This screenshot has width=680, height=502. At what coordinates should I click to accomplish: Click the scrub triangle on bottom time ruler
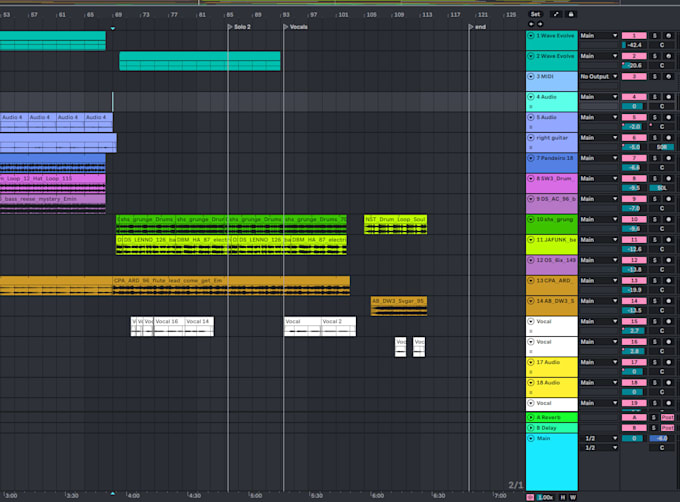[113, 493]
